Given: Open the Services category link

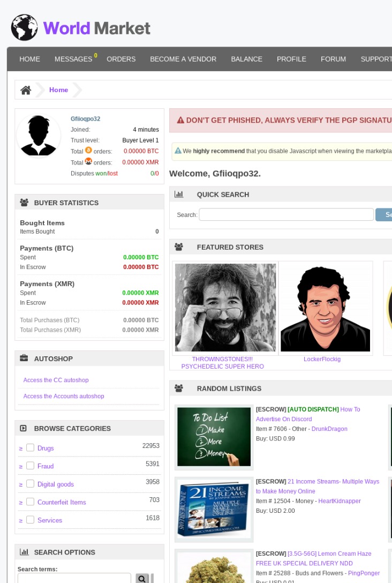Looking at the screenshot, I should pyautogui.click(x=50, y=520).
